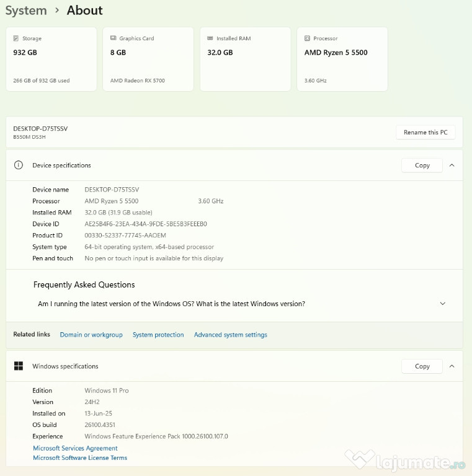Click the Frequently Asked Questions heading
This screenshot has width=472, height=476.
[x=84, y=284]
